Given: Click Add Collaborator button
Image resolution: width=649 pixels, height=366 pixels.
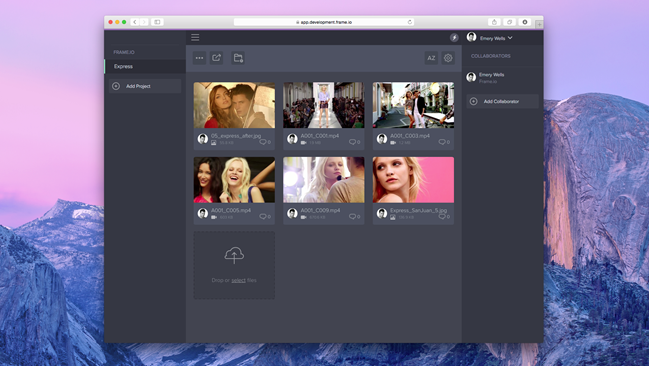Looking at the screenshot, I should click(502, 101).
